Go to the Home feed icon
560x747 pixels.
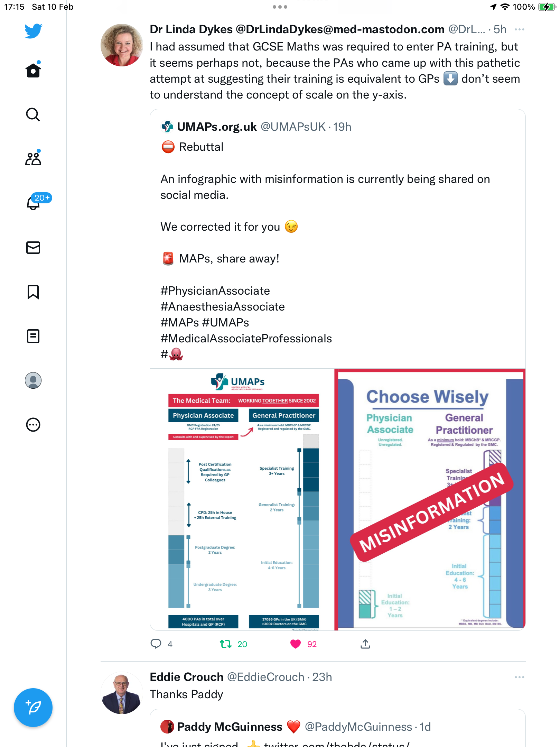point(33,70)
